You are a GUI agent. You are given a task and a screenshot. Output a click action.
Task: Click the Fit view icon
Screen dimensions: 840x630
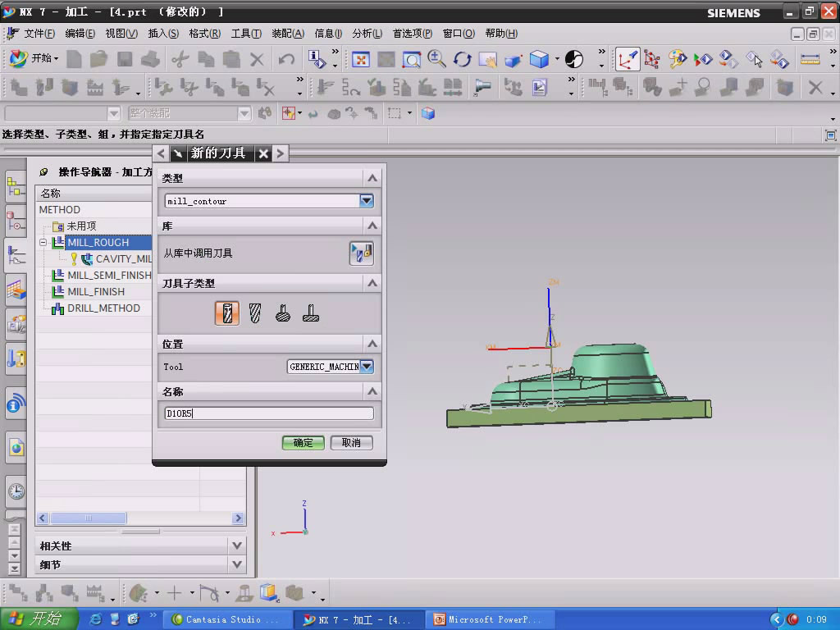[361, 59]
